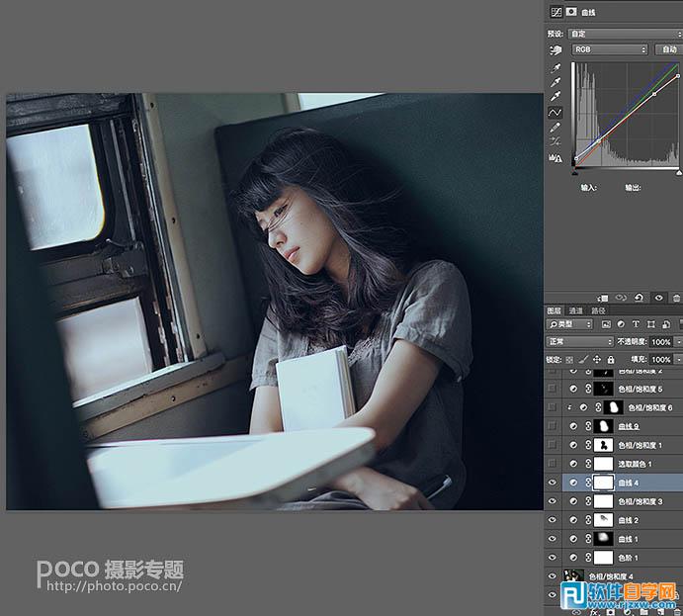Click the top-right control point on the curve
The image size is (683, 616).
(x=678, y=76)
